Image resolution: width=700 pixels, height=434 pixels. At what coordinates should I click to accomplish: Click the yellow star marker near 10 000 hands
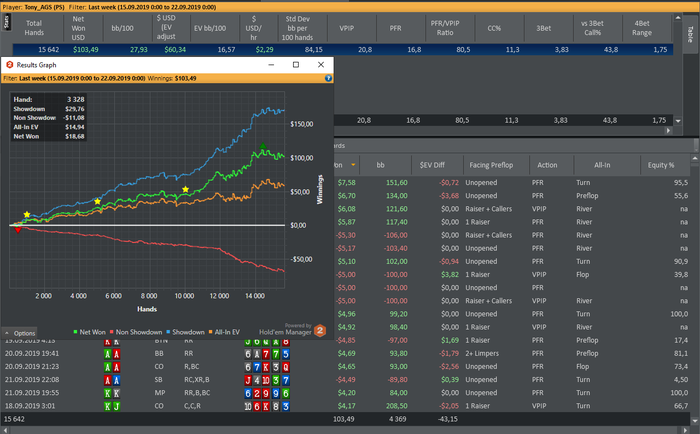pyautogui.click(x=185, y=189)
